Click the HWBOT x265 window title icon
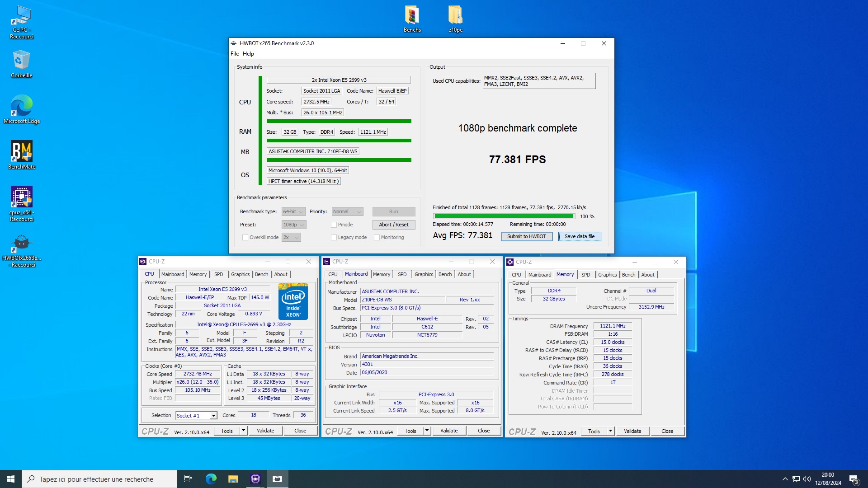This screenshot has width=868, height=488. (234, 43)
